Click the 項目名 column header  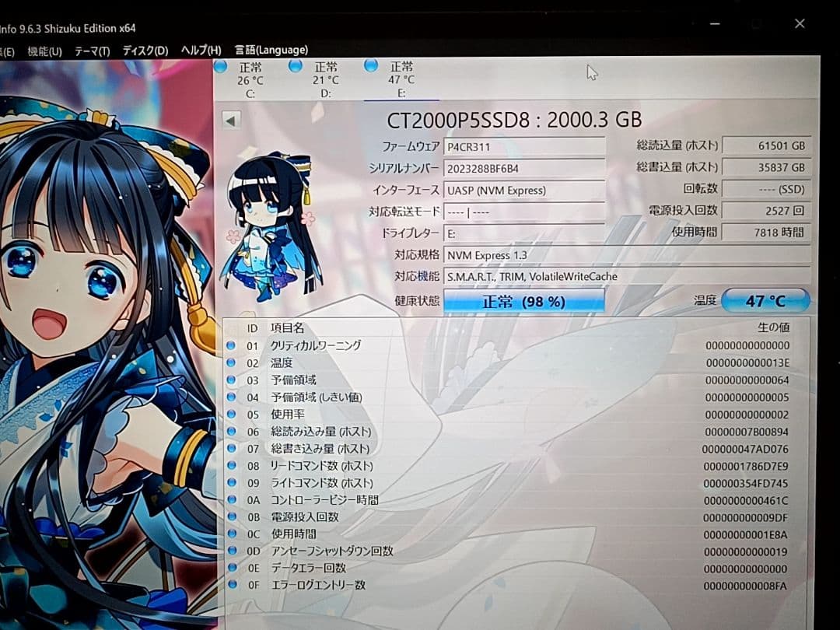[287, 328]
